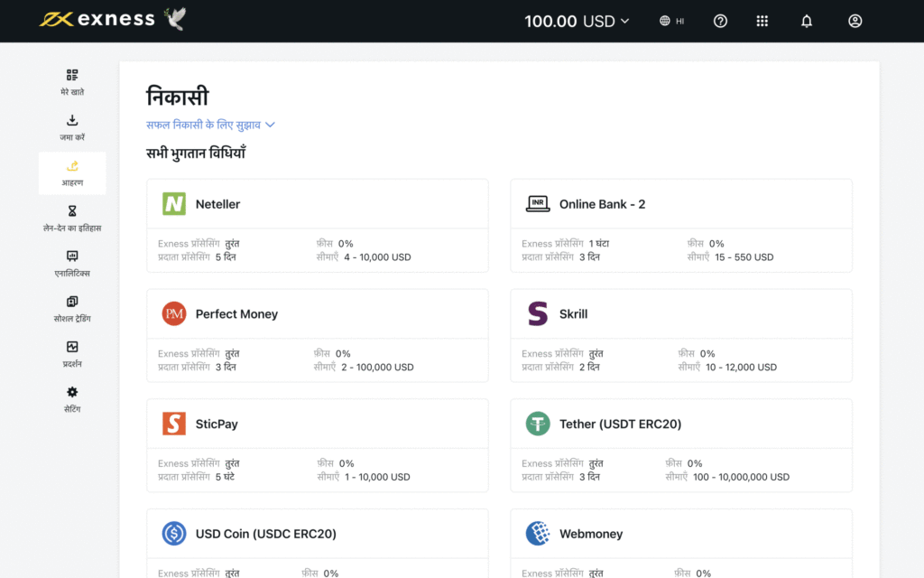
Task: Open the apps grid menu icon
Action: tap(762, 22)
